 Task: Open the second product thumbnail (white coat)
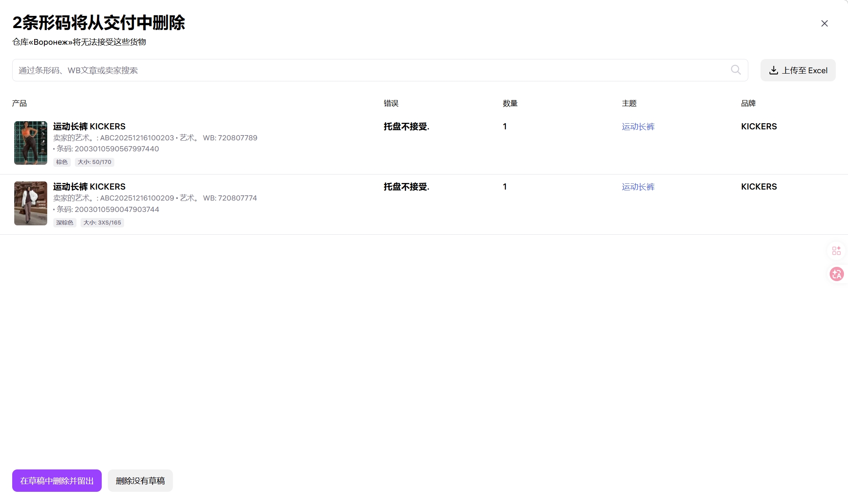[x=31, y=203]
